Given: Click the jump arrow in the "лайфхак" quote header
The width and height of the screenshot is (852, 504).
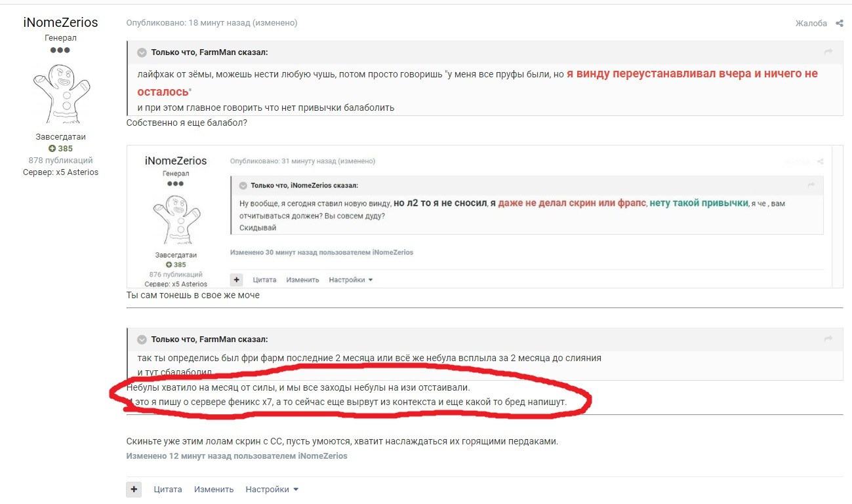Looking at the screenshot, I should [828, 52].
